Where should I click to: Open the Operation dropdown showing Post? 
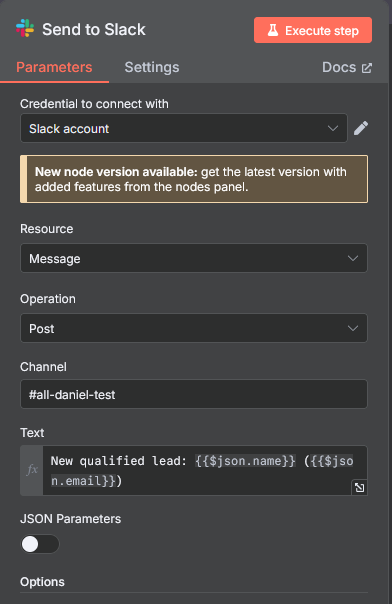tap(194, 328)
